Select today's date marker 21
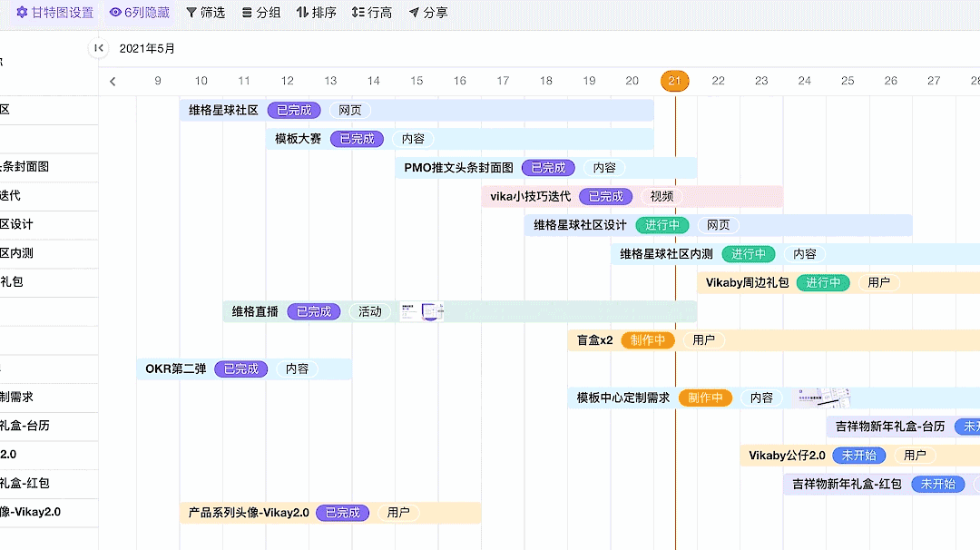 coord(675,81)
